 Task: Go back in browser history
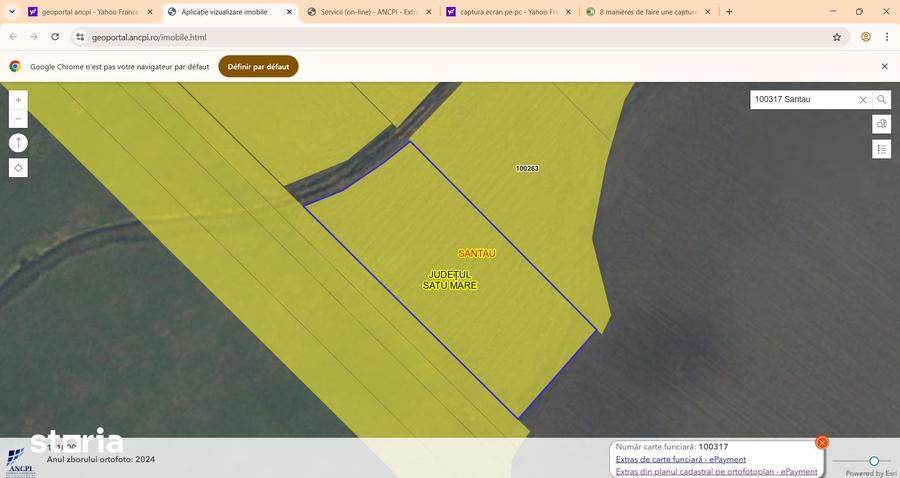13,37
